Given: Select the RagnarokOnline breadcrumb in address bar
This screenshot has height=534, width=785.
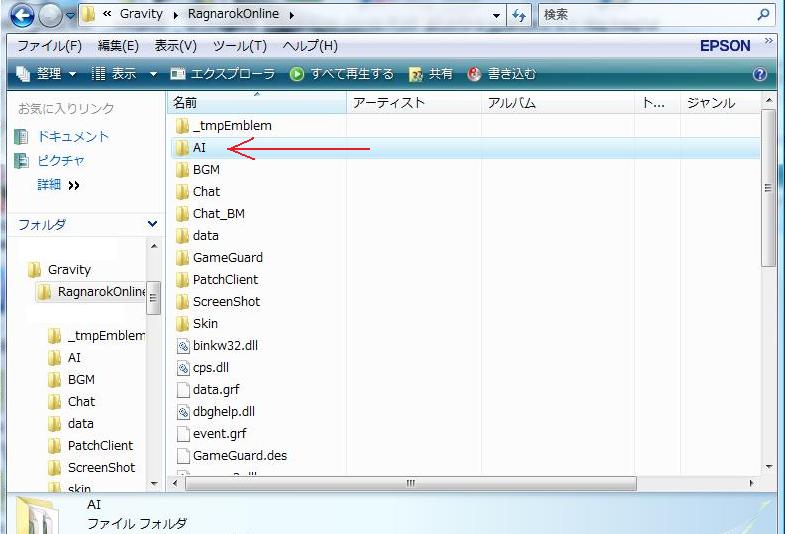Looking at the screenshot, I should click(x=233, y=14).
